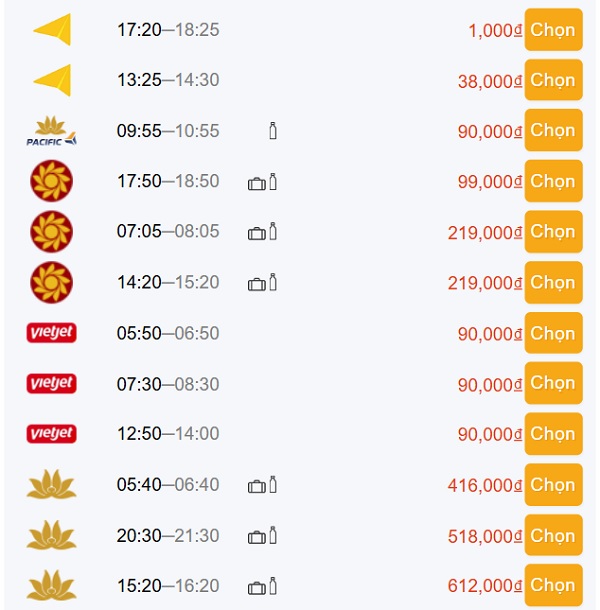This screenshot has height=610, width=600.
Task: Click the airline logo on 17:50 flight
Action: pyautogui.click(x=51, y=181)
